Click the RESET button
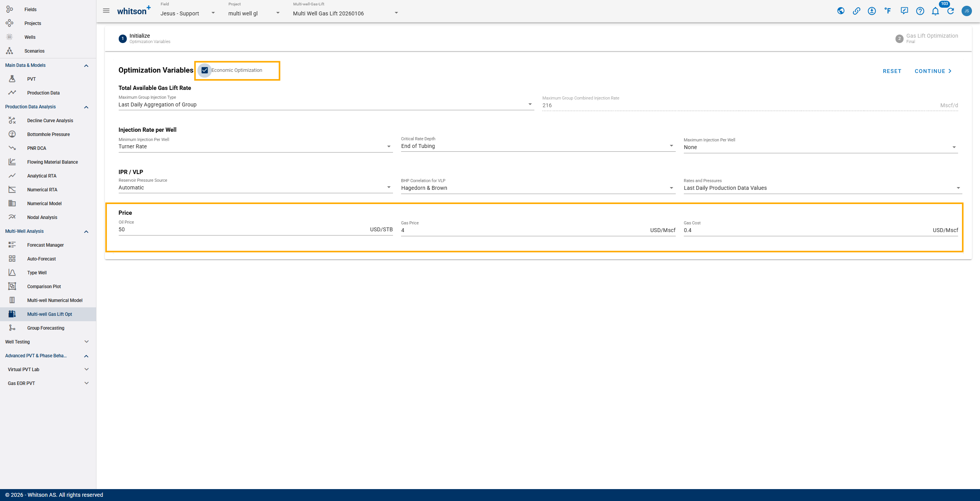 coord(892,71)
